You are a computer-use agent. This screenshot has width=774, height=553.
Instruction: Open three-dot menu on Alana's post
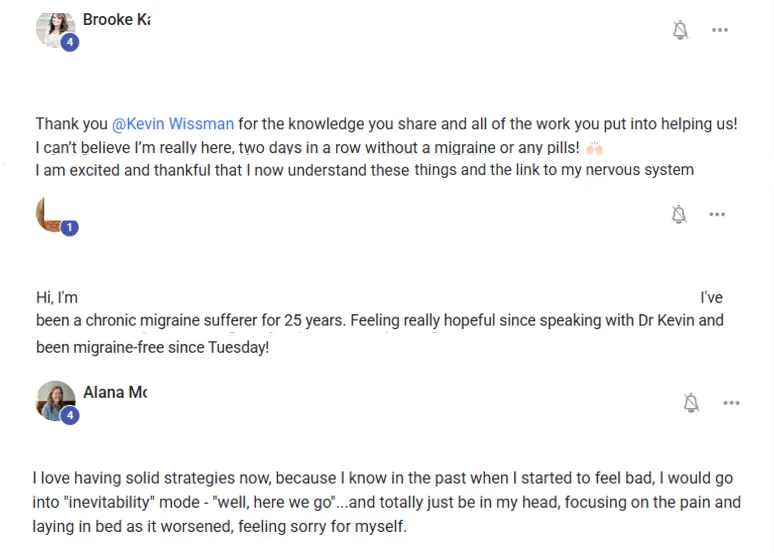point(731,403)
